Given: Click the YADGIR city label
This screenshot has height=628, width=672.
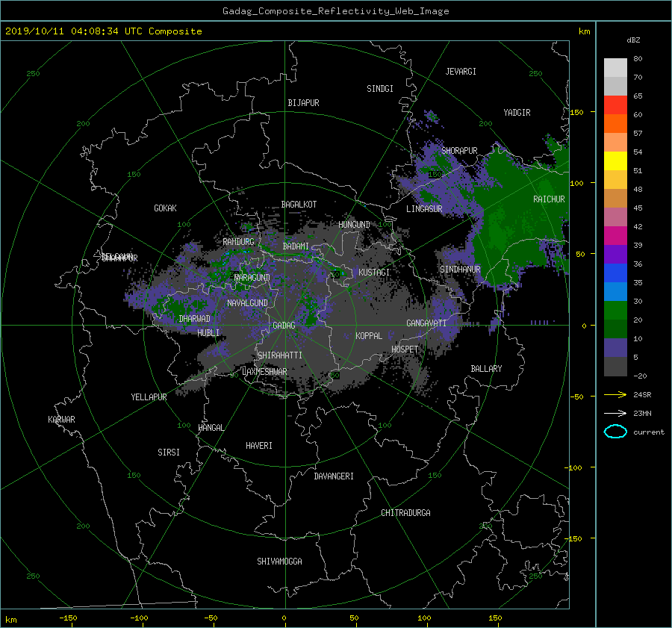Looking at the screenshot, I should point(517,113).
